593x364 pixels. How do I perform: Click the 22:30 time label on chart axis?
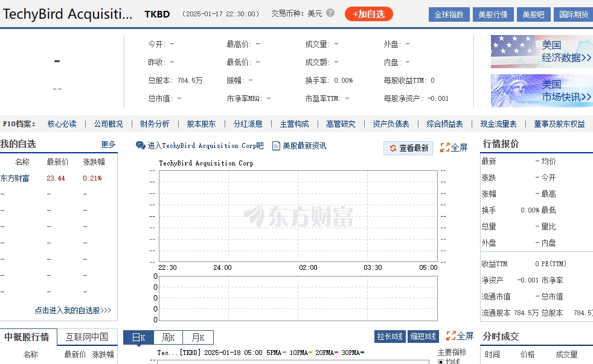tap(167, 267)
